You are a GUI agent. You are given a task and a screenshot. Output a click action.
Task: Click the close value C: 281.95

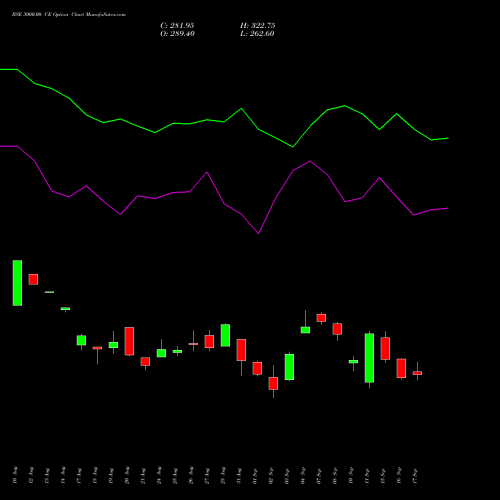pyautogui.click(x=177, y=26)
